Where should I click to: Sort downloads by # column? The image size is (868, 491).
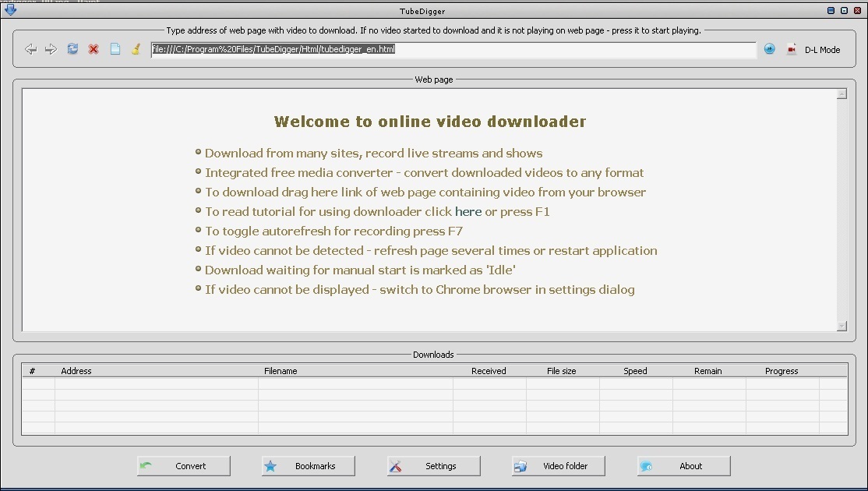point(32,371)
